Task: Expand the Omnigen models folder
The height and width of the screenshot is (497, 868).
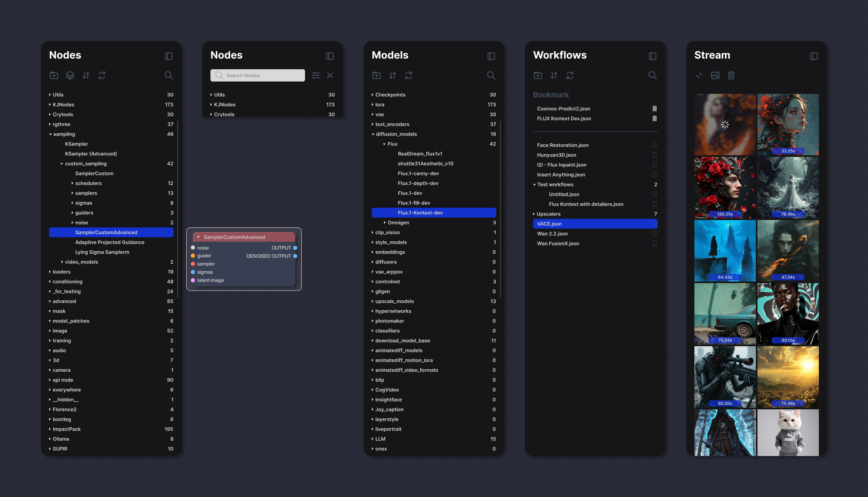Action: coord(385,222)
